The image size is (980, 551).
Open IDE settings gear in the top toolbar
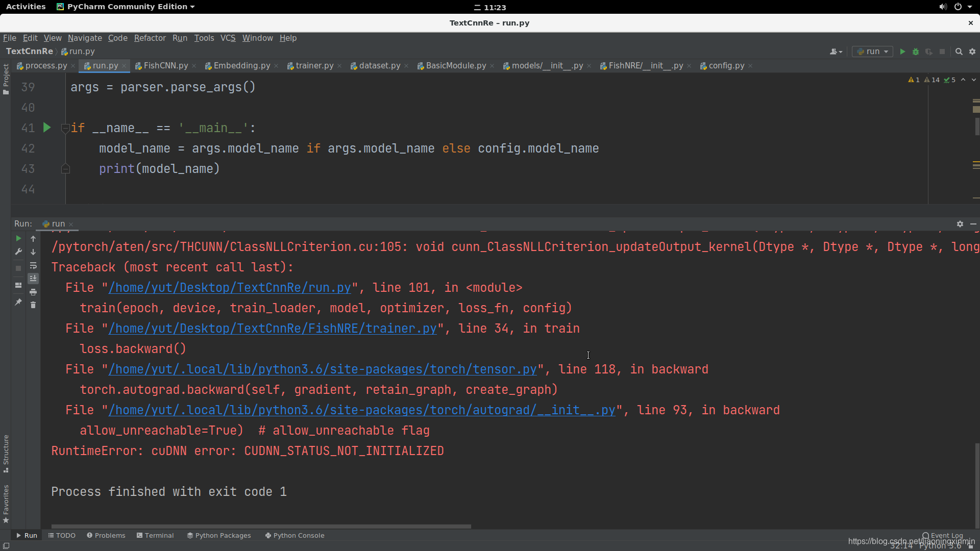[x=972, y=52]
